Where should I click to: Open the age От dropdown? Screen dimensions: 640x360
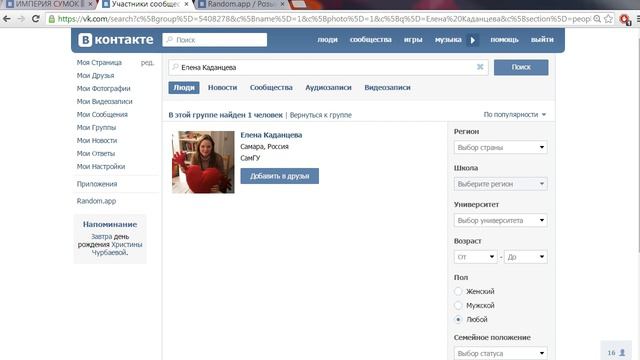click(x=476, y=257)
